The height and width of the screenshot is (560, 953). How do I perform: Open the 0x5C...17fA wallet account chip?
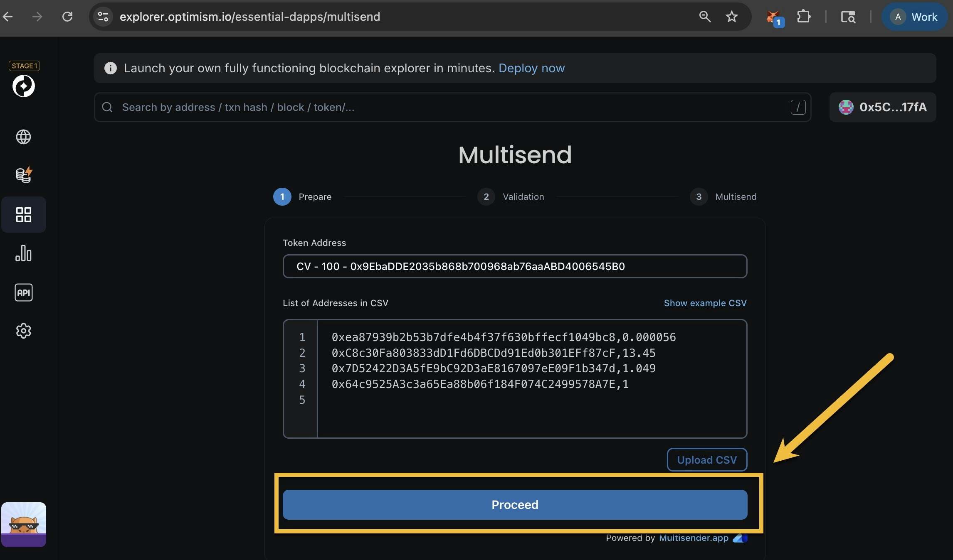(882, 107)
